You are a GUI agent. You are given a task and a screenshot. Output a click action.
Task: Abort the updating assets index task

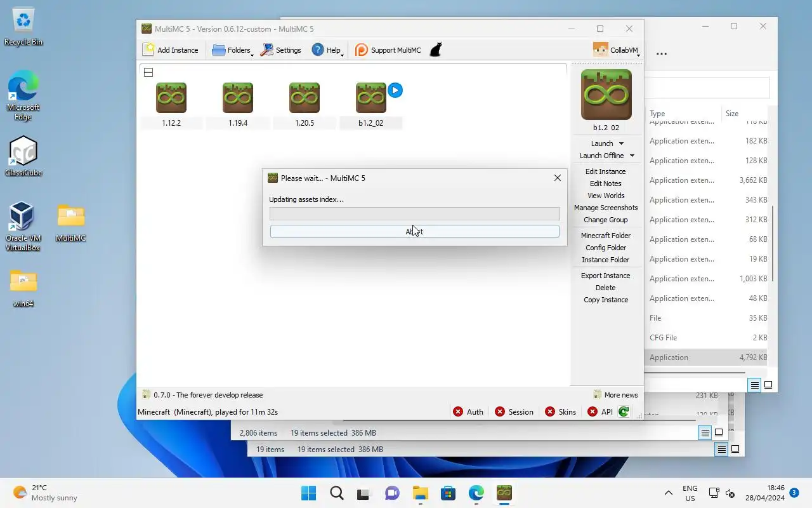(x=415, y=232)
